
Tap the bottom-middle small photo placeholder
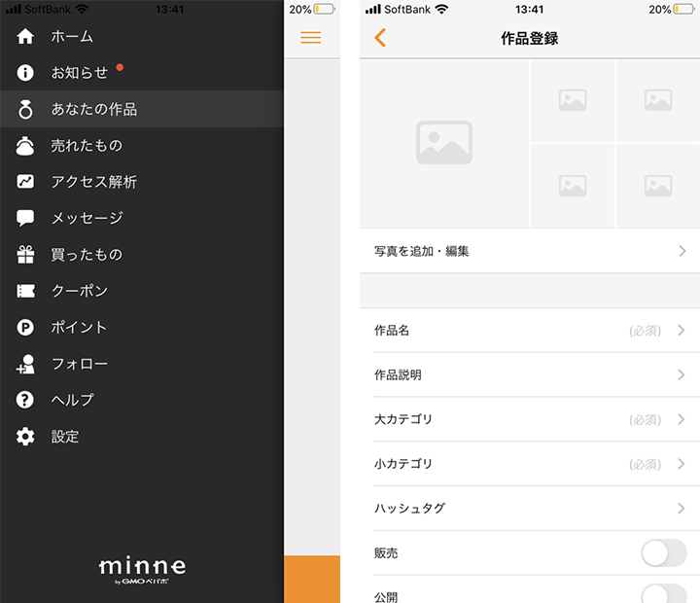pyautogui.click(x=573, y=186)
